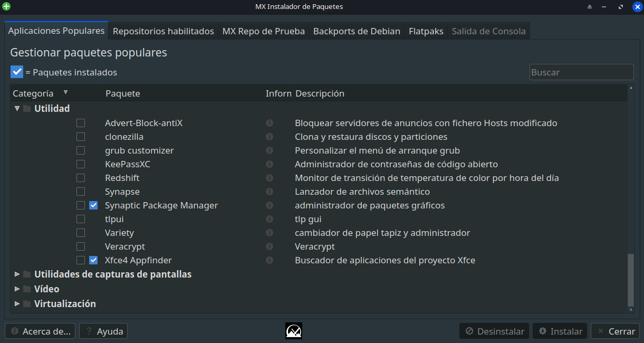Show Xfce4 Appfinder info icon

point(269,260)
